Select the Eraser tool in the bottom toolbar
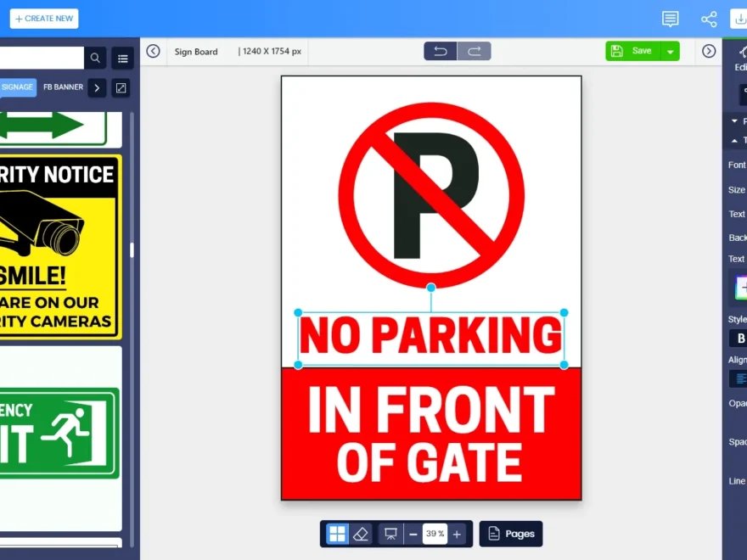 click(x=361, y=534)
